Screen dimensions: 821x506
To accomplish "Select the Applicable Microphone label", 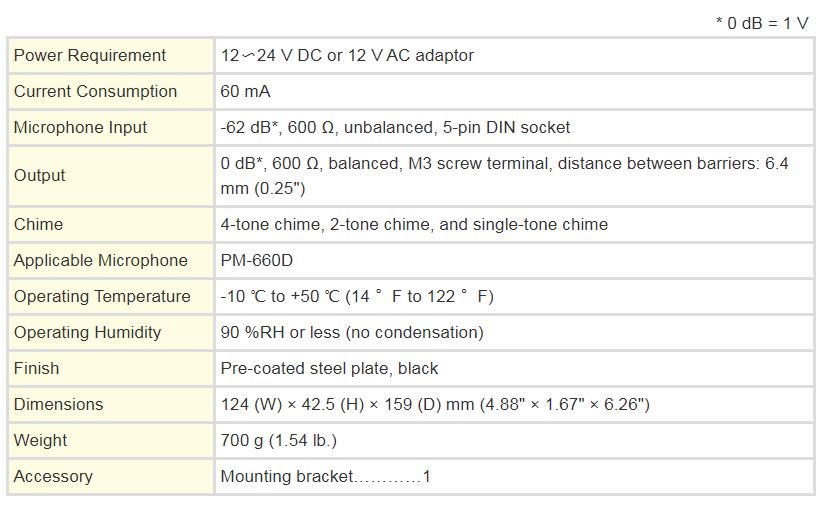I will pos(100,260).
